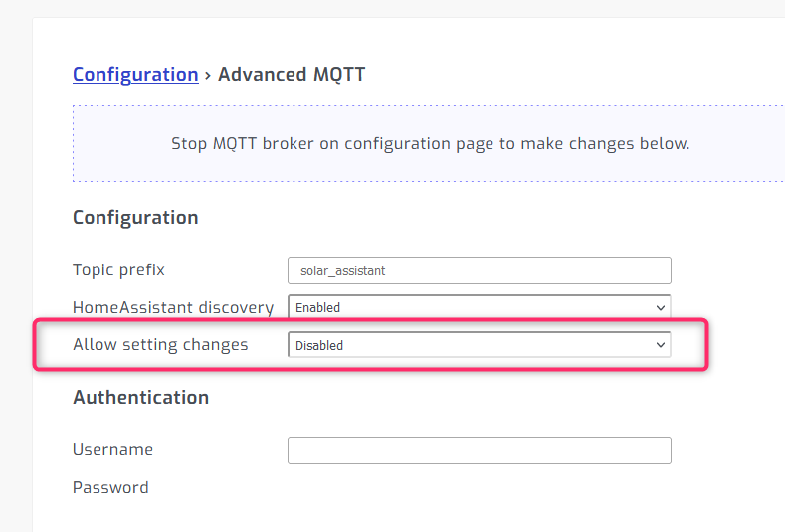
Task: Click the Username label
Action: (x=112, y=449)
